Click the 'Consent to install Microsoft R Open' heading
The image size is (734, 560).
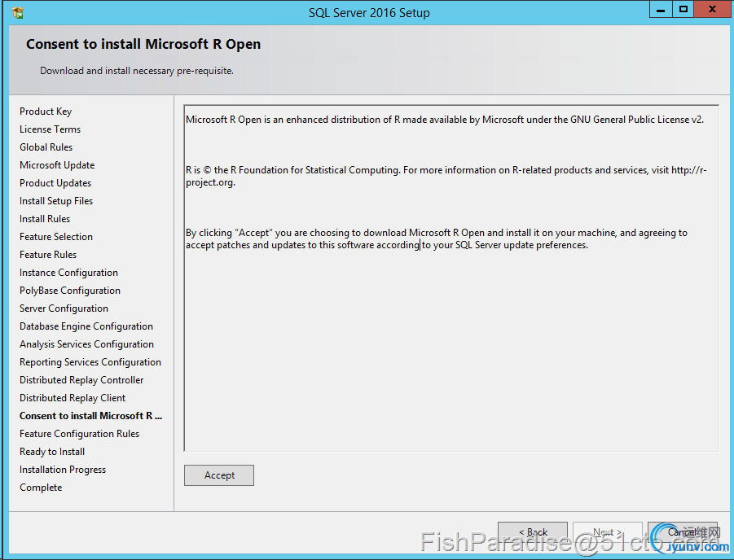(143, 44)
